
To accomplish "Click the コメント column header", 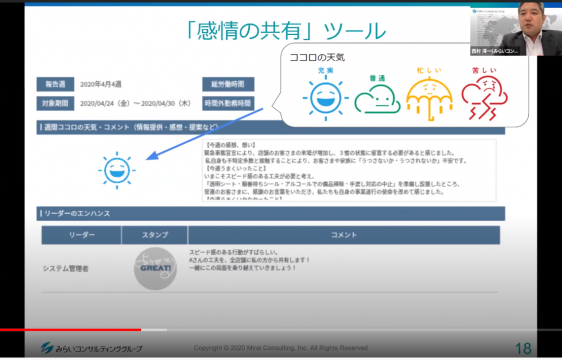I will coord(344,235).
